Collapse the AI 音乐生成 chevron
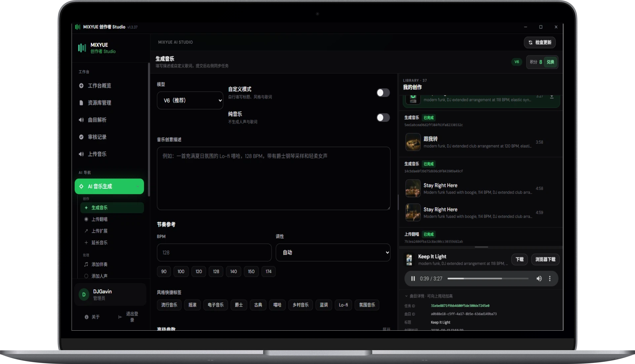 coord(138,186)
